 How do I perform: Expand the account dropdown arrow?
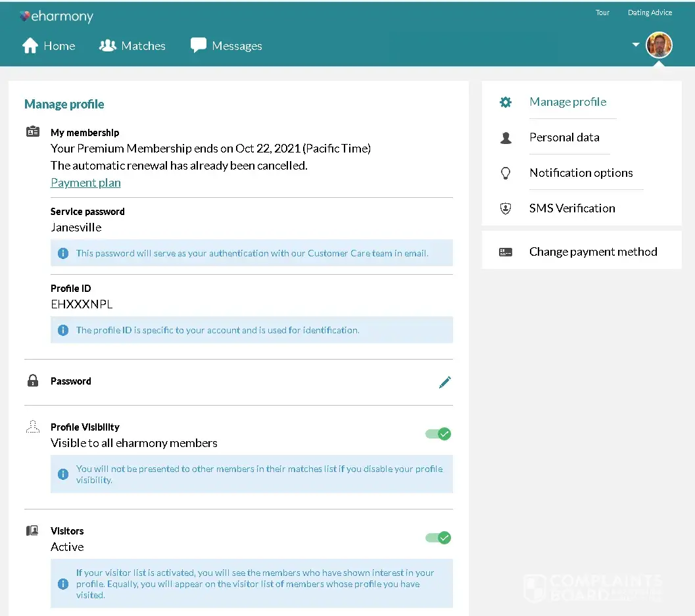[x=635, y=45]
